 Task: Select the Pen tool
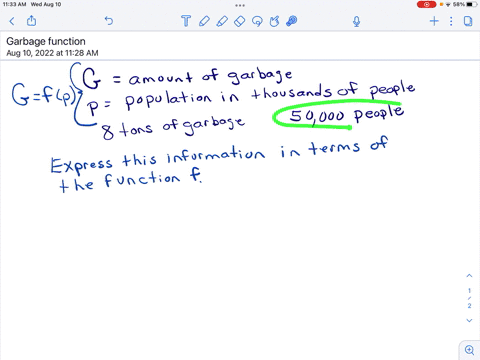point(204,21)
